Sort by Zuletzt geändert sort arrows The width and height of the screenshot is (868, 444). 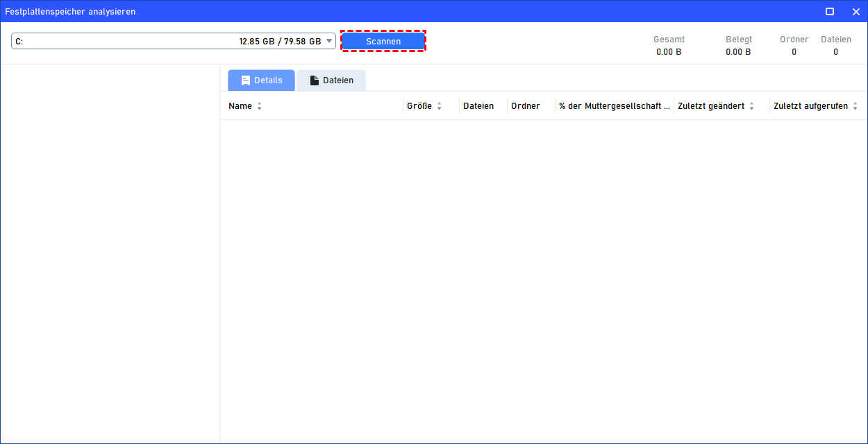(x=751, y=106)
